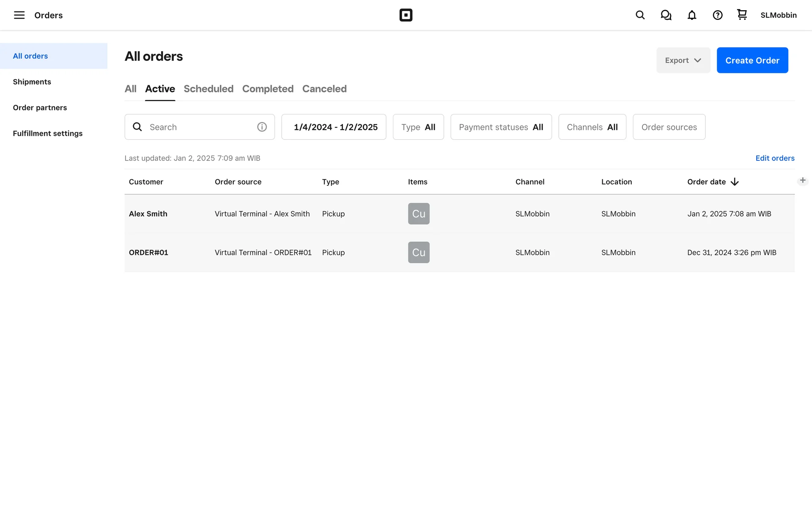Open the hamburger navigation menu

coord(19,15)
